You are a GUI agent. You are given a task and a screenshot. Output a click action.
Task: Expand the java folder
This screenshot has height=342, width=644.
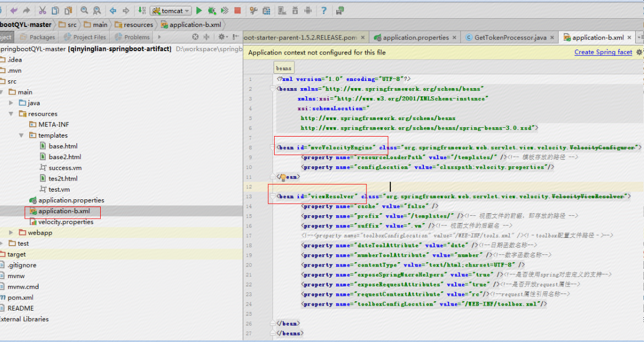click(x=12, y=102)
